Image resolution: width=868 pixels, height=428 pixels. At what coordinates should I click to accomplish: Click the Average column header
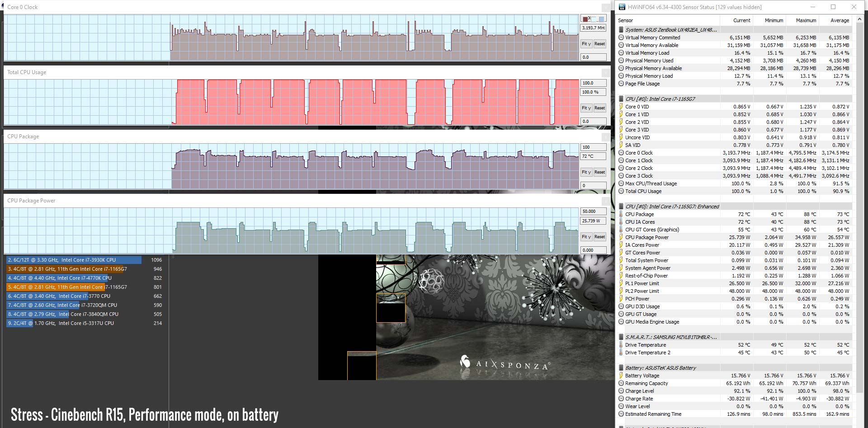pos(835,20)
